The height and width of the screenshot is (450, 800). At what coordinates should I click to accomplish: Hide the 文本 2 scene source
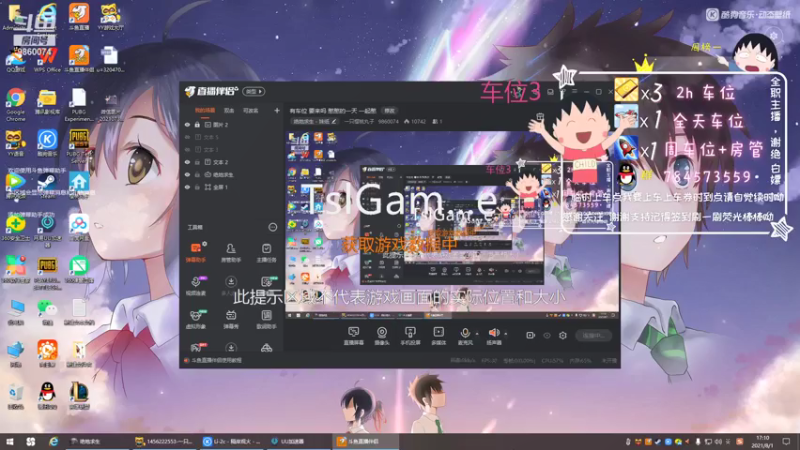(187, 162)
